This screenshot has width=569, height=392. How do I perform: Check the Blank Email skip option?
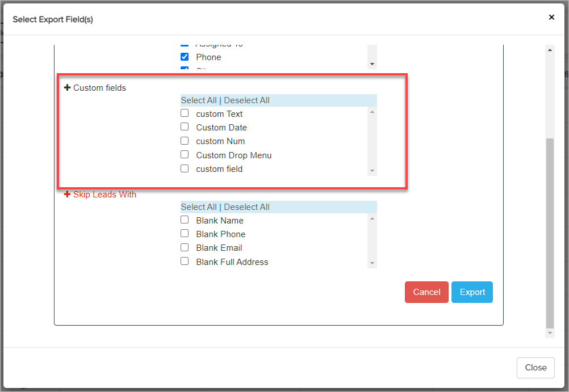[x=185, y=247]
